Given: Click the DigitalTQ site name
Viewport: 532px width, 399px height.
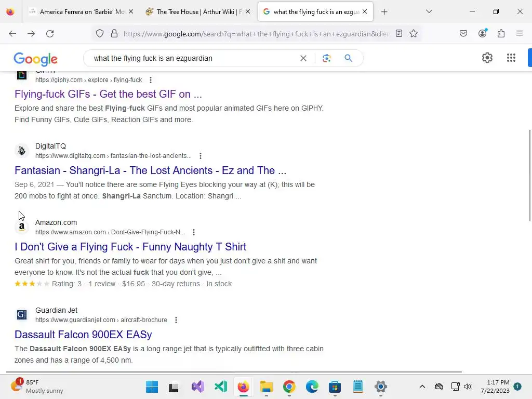Looking at the screenshot, I should pos(50,146).
